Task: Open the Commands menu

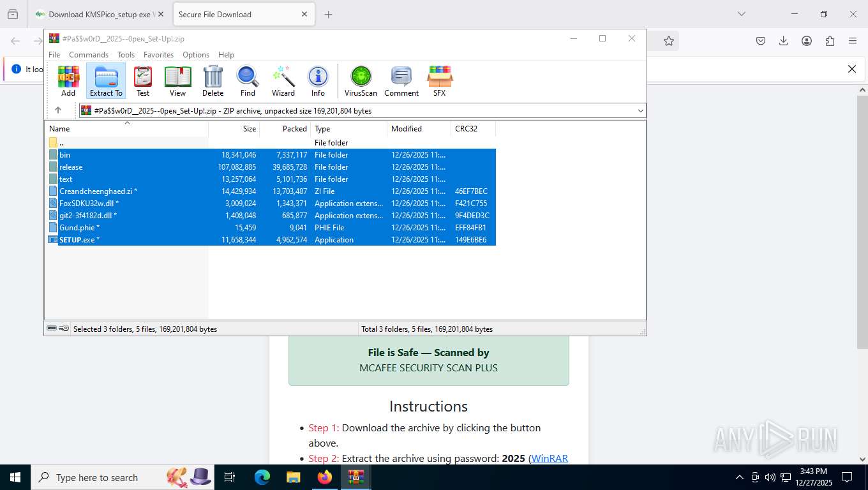Action: pos(89,55)
